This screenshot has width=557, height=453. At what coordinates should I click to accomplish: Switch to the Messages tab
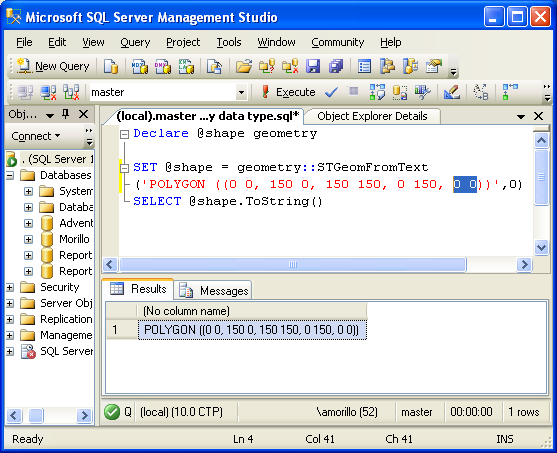(x=213, y=291)
